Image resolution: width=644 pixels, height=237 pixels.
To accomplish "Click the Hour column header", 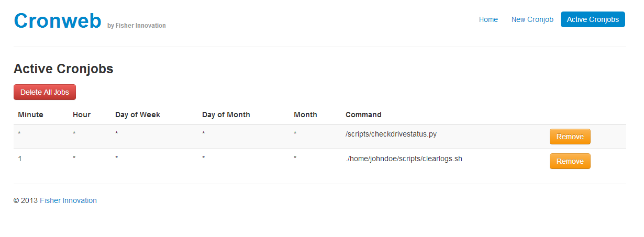I will click(x=82, y=115).
